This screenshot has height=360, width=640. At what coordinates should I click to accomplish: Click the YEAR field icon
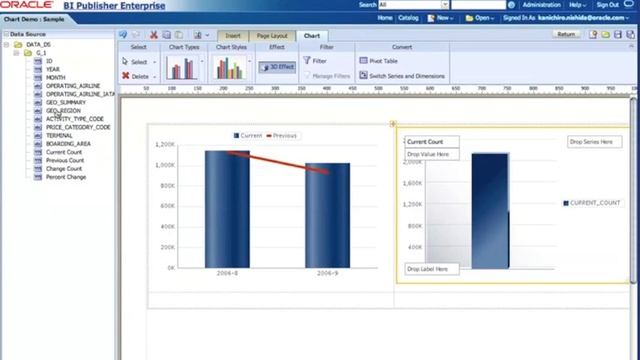point(38,69)
